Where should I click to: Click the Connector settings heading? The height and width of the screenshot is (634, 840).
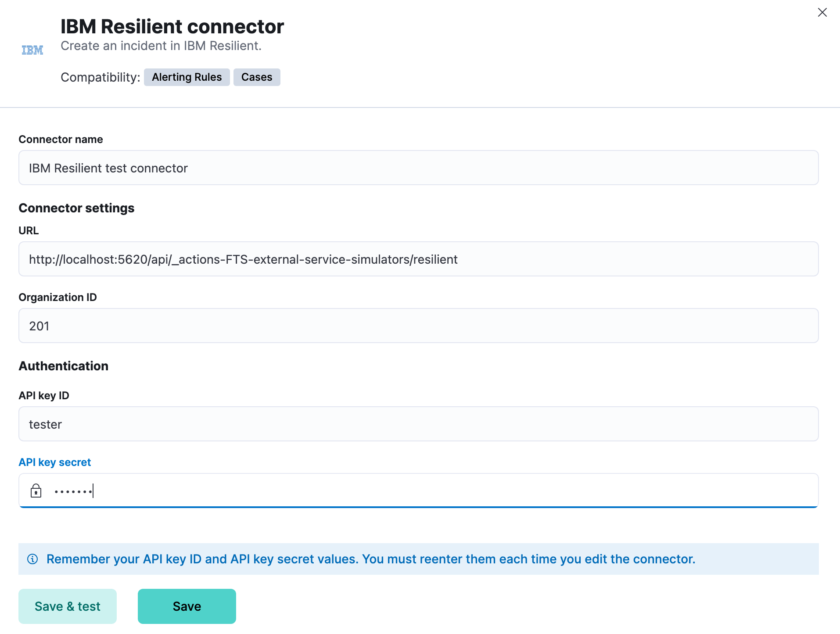76,208
